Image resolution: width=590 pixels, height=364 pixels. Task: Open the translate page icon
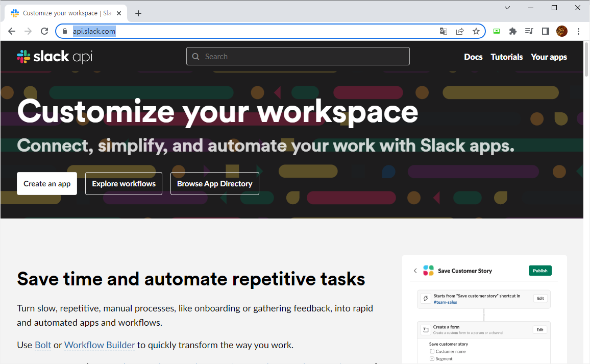click(x=443, y=31)
